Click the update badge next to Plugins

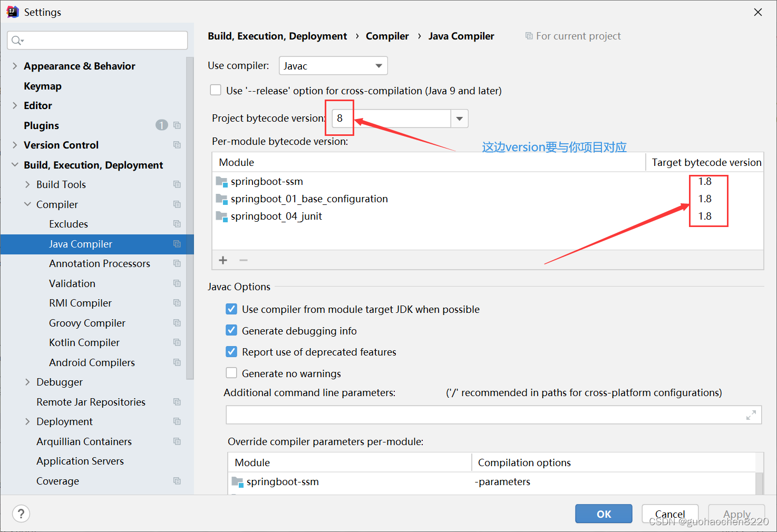tap(162, 125)
